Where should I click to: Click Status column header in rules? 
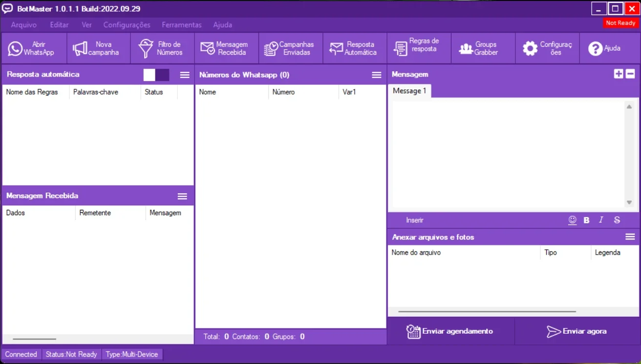click(159, 92)
